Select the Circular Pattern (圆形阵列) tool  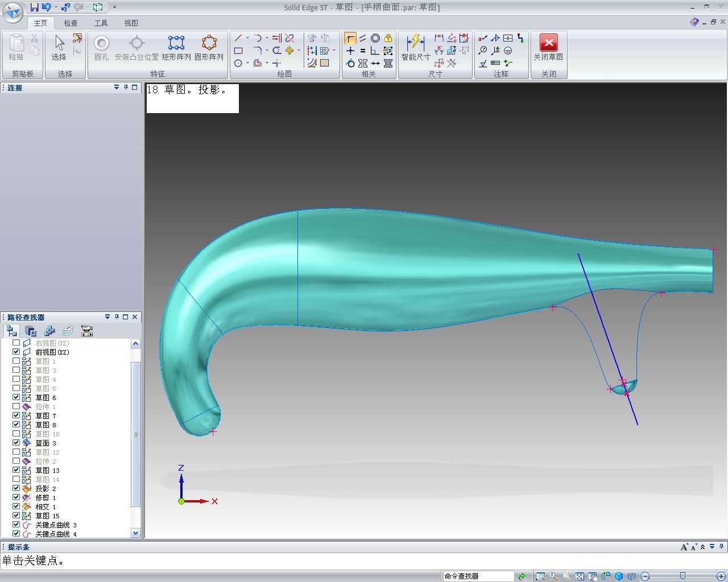[x=209, y=47]
